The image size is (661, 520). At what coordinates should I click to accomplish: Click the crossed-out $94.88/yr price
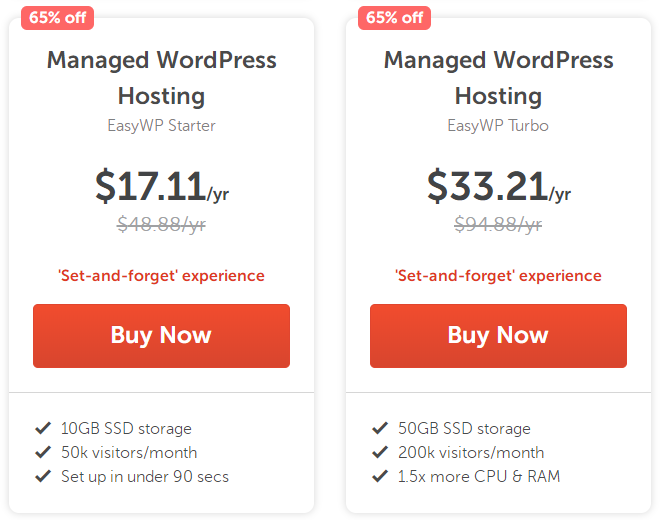(x=498, y=224)
